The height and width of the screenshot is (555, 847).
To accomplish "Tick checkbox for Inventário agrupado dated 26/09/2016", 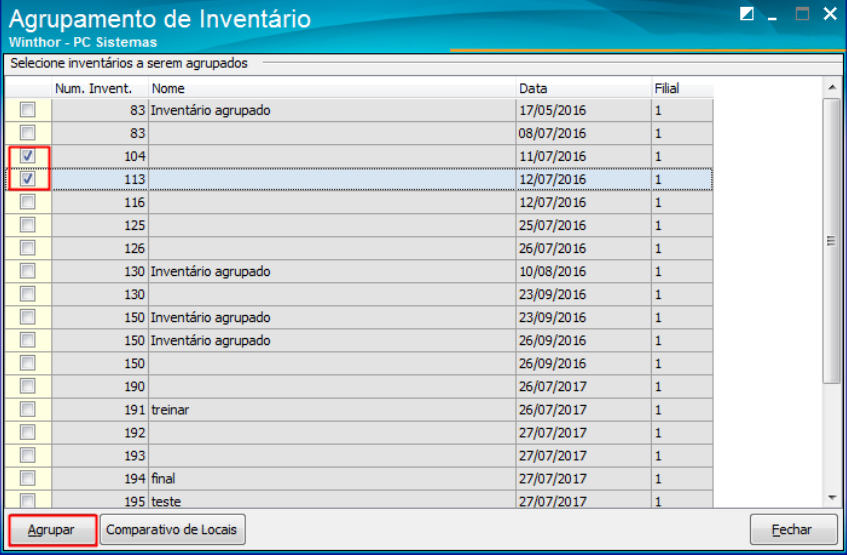I will [x=28, y=340].
